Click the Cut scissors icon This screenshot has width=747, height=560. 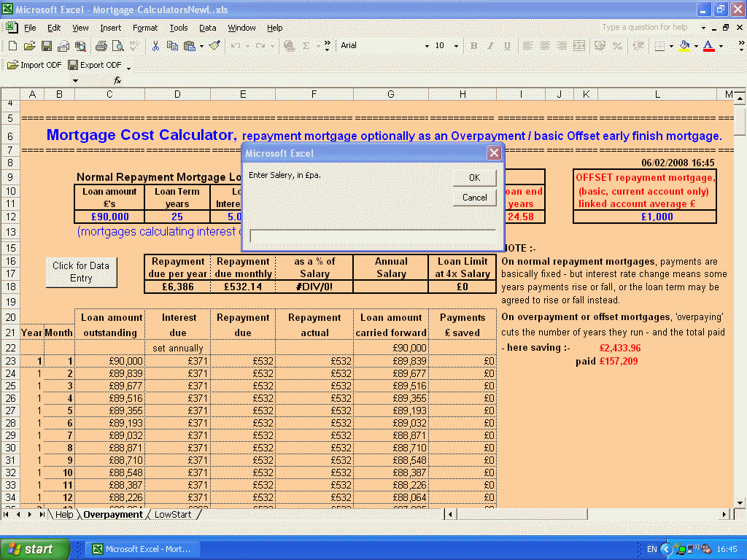click(x=155, y=46)
